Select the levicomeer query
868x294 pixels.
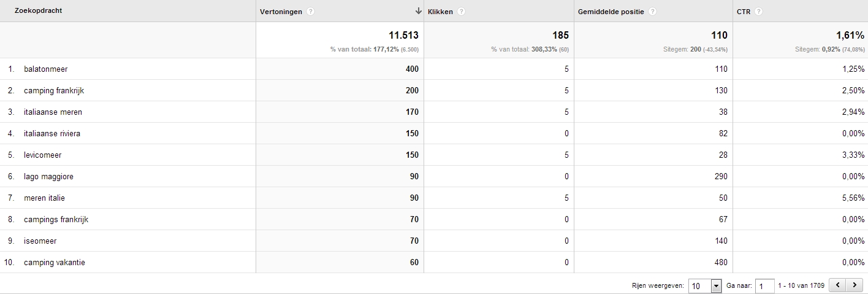pyautogui.click(x=43, y=155)
